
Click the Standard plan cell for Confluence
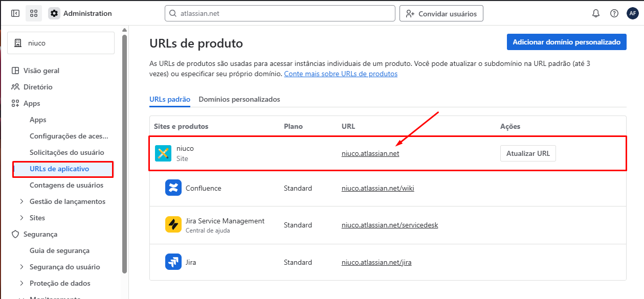point(298,188)
